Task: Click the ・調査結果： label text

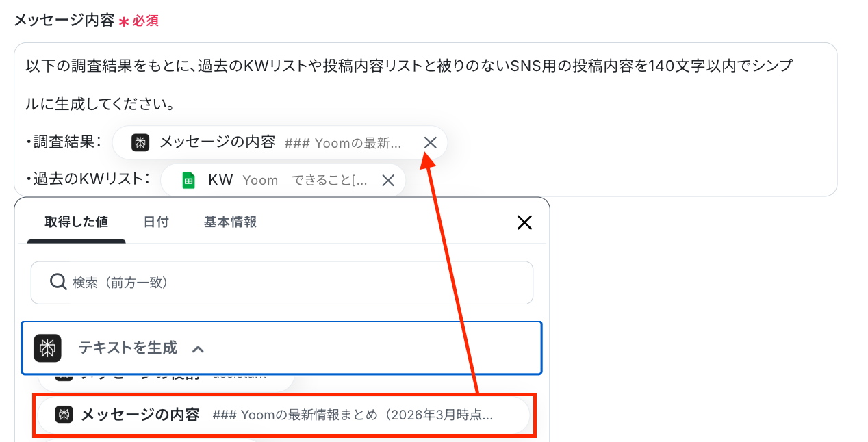Action: tap(64, 142)
